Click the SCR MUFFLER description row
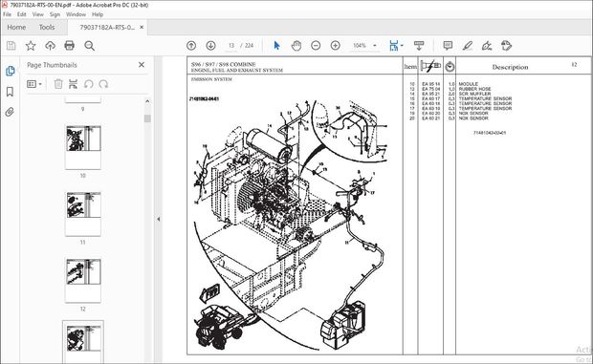 474,94
